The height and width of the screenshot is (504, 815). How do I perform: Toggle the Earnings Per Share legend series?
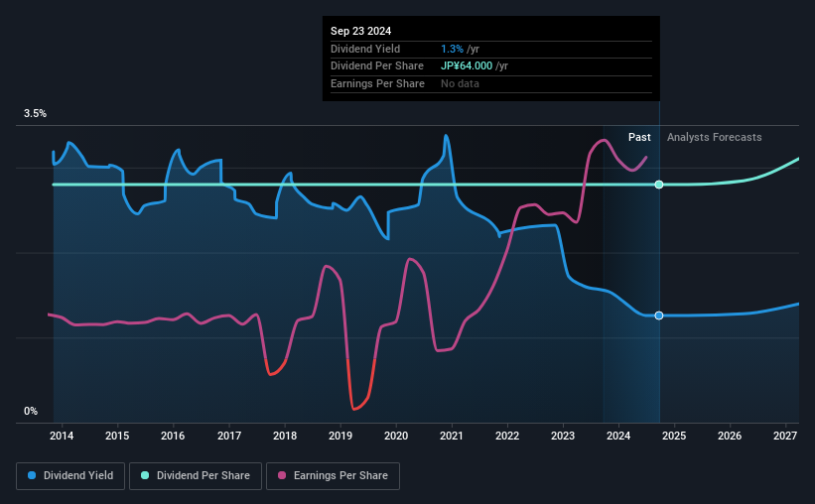point(334,476)
